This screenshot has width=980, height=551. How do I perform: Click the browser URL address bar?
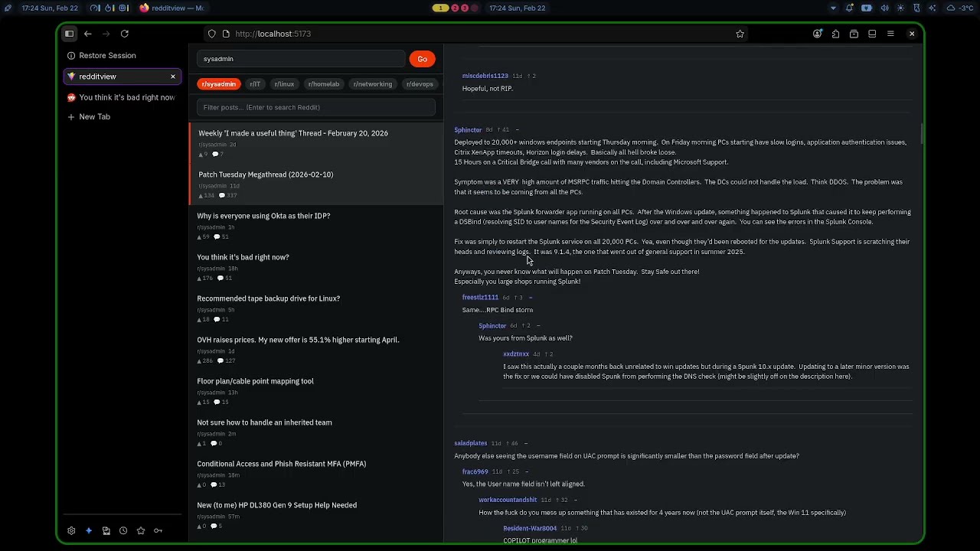pyautogui.click(x=475, y=34)
